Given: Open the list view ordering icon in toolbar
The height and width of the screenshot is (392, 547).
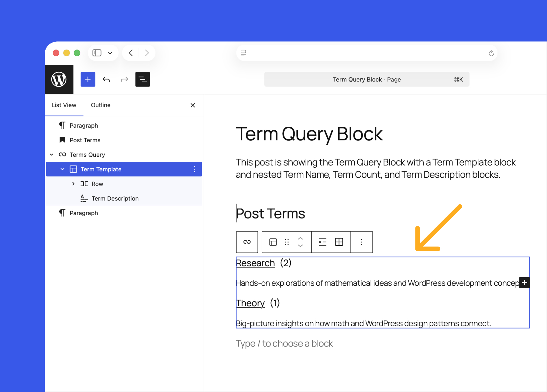Looking at the screenshot, I should (322, 242).
